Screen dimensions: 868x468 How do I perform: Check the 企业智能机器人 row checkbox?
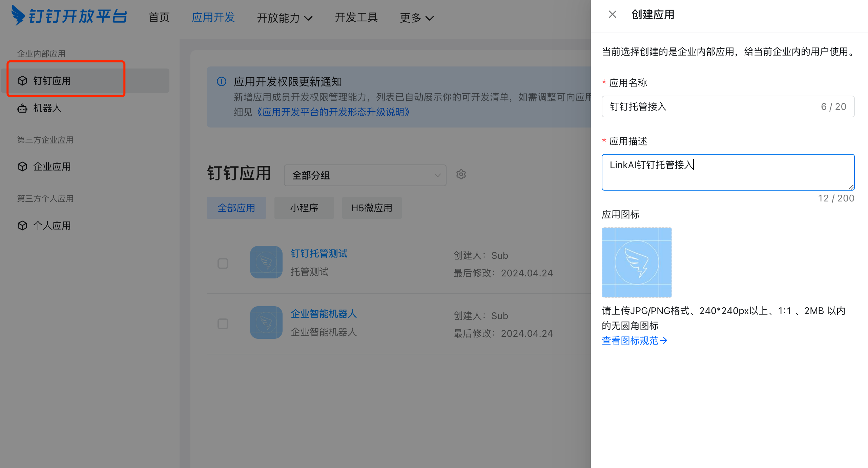click(223, 324)
